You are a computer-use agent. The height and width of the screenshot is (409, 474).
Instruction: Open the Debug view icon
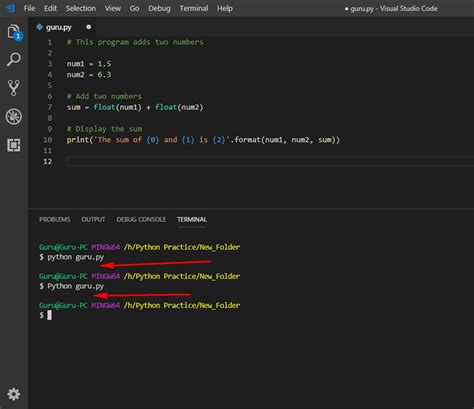[14, 116]
